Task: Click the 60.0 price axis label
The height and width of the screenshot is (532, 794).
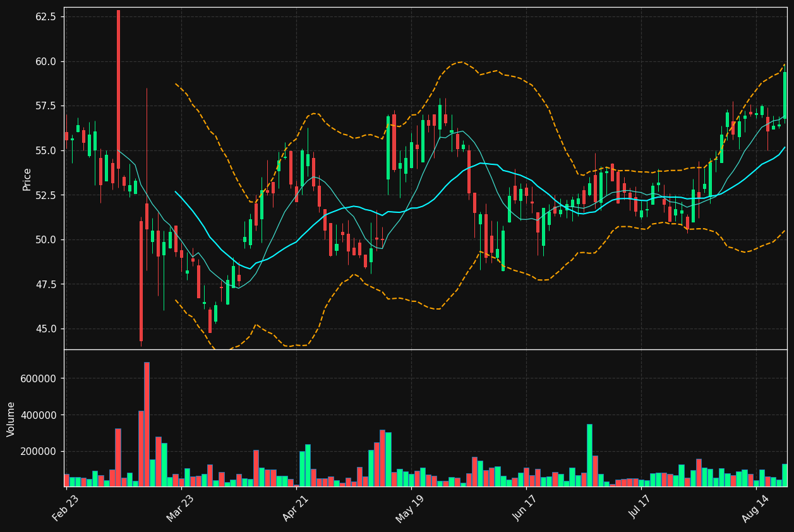Action: (x=46, y=61)
